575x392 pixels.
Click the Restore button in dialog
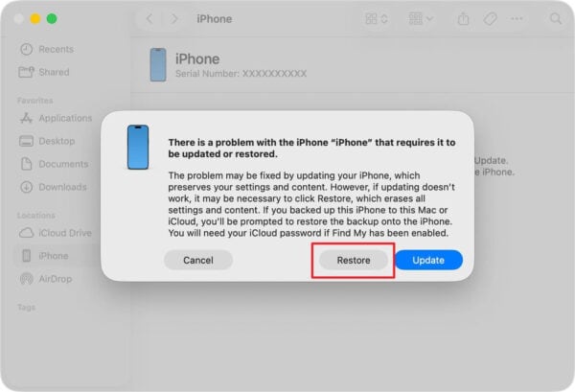[354, 260]
